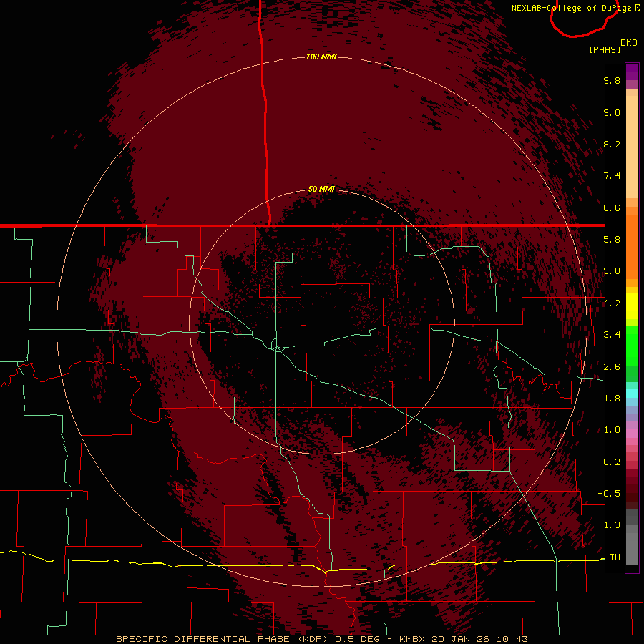
Task: Click the 5.0 value on the color scale
Action: pos(612,271)
